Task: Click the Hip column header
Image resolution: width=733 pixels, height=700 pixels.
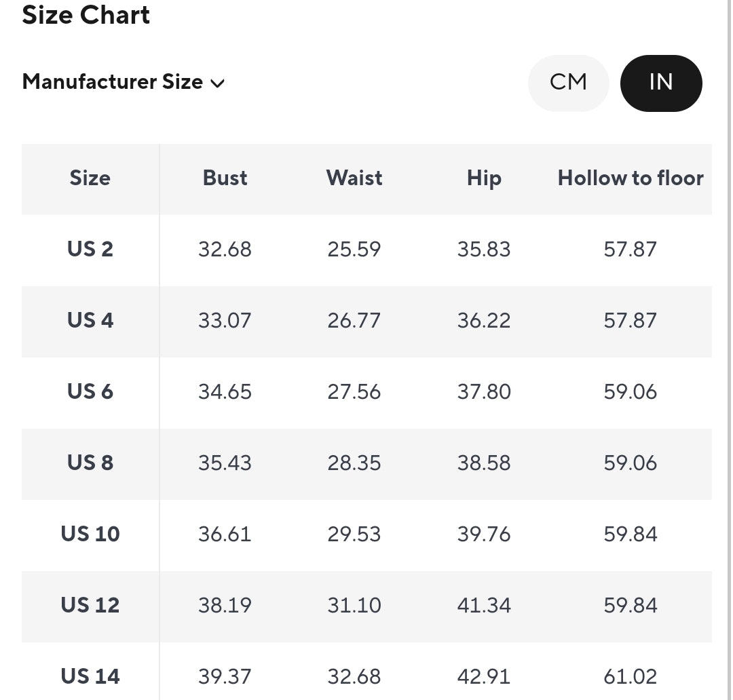Action: click(484, 178)
